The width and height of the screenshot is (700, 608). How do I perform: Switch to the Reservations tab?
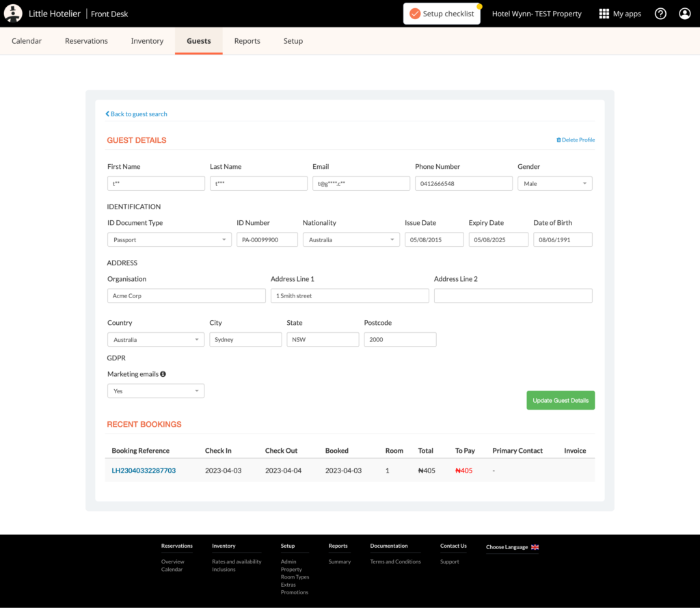pos(86,41)
